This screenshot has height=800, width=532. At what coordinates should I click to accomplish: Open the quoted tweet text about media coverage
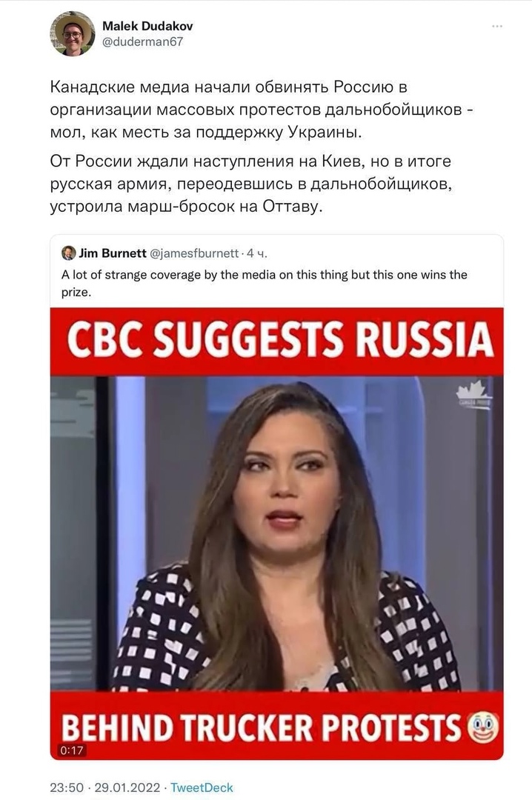click(x=264, y=284)
